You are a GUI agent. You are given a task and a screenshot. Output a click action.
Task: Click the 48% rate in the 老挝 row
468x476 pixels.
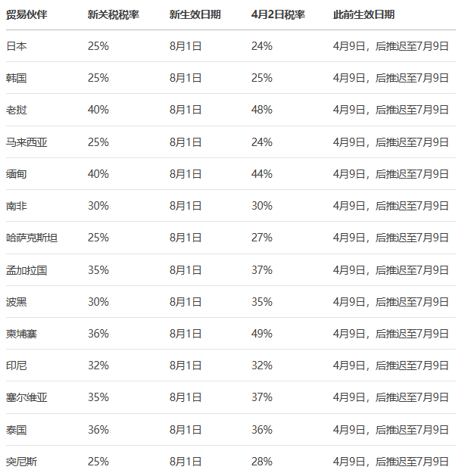pos(262,110)
